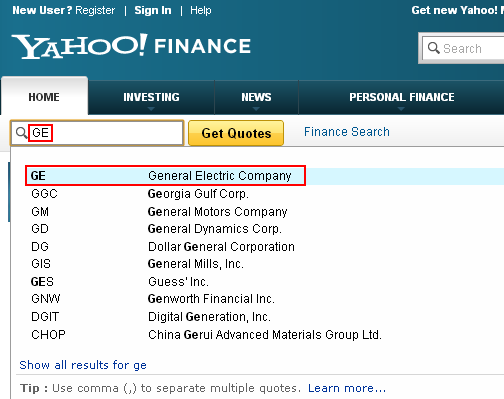Viewport: 504px width, 399px height.
Task: Pick the GGC Georgia Gulf Corp. suggestion
Action: [265, 194]
